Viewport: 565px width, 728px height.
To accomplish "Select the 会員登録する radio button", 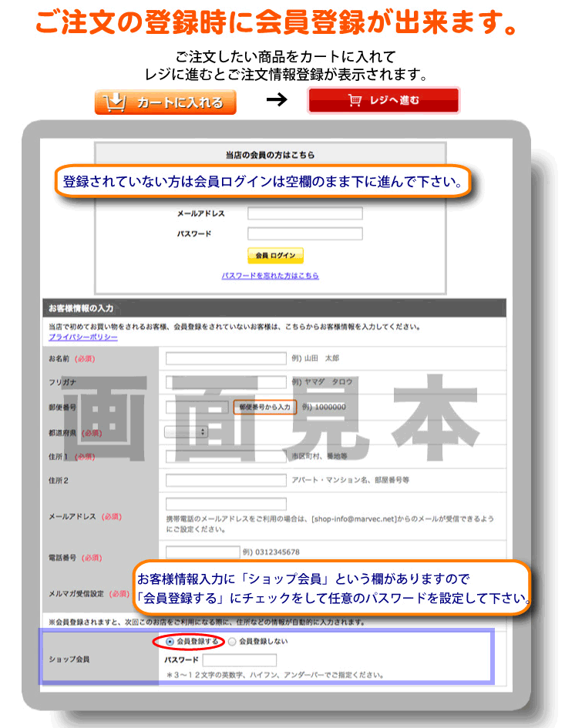I will [170, 641].
